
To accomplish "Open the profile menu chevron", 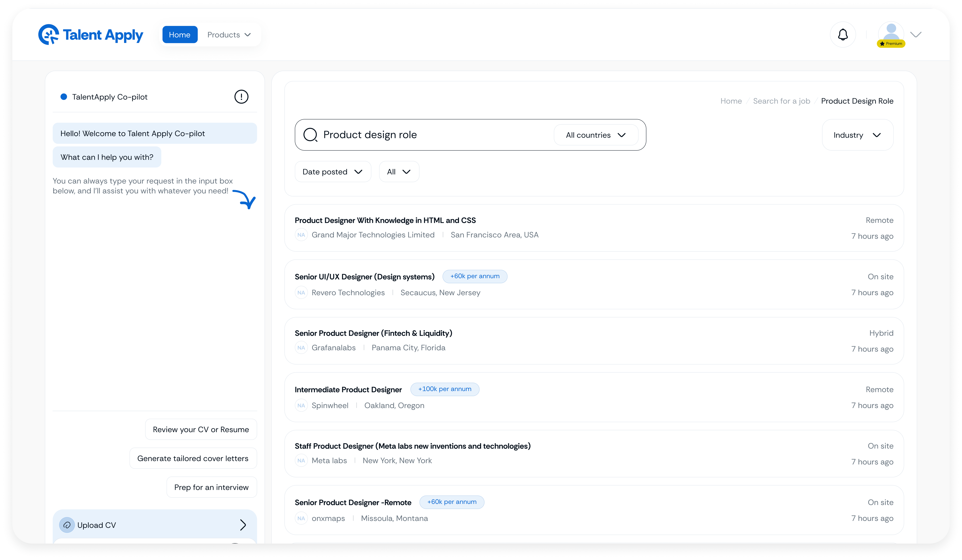I will pos(916,35).
